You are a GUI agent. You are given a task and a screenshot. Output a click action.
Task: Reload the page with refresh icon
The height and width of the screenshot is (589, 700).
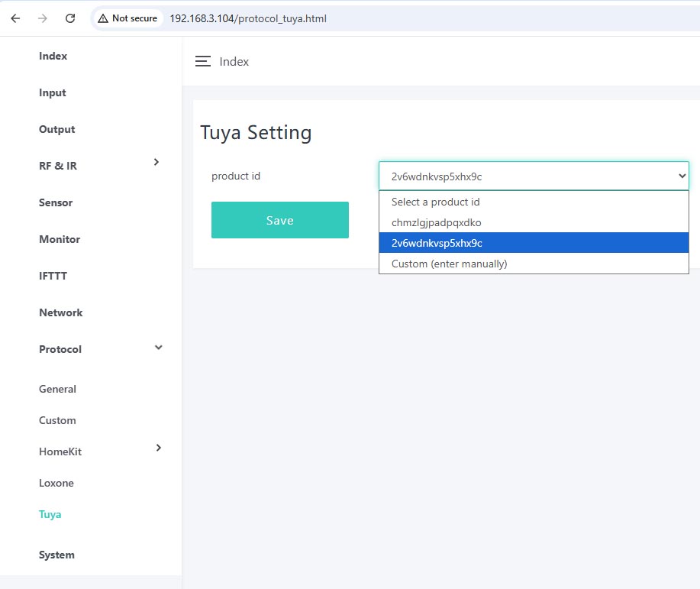70,18
